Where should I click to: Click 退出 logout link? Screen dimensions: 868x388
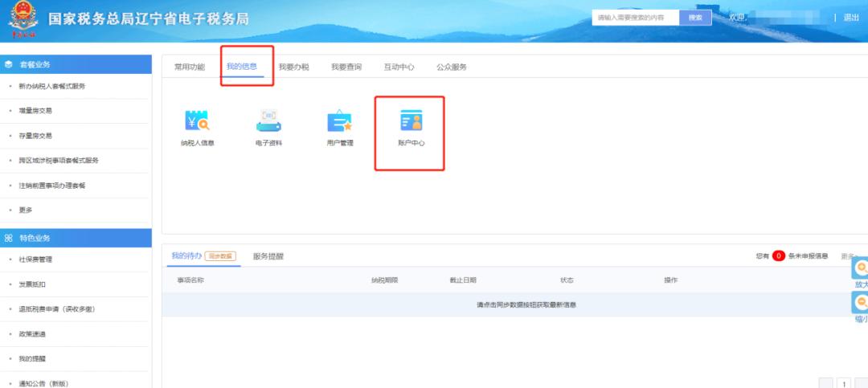pyautogui.click(x=851, y=18)
